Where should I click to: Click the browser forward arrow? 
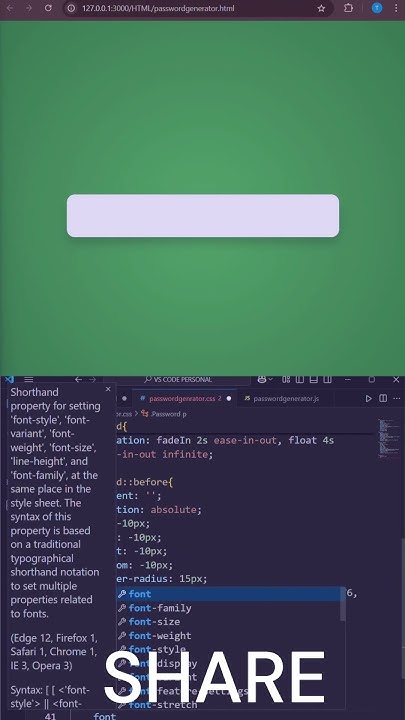[x=28, y=8]
